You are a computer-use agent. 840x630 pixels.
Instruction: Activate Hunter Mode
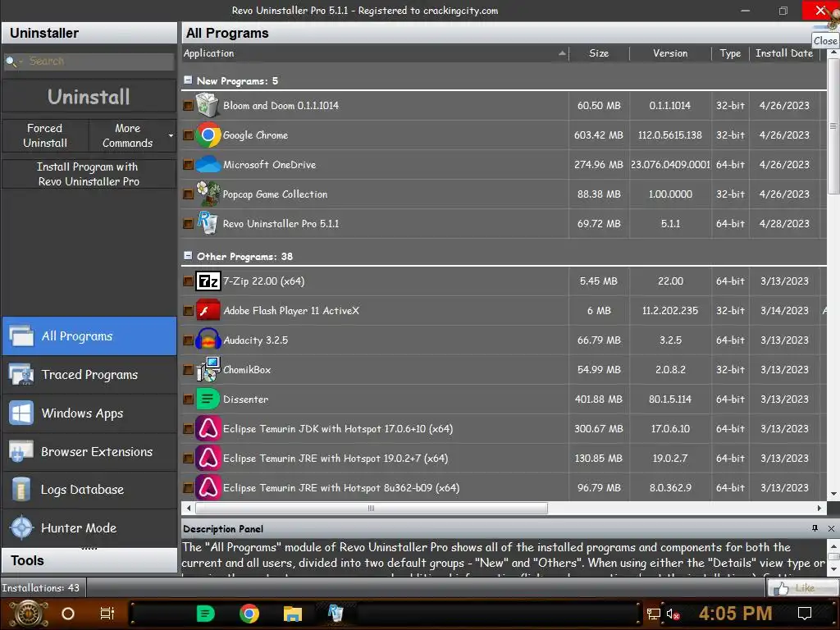pyautogui.click(x=89, y=527)
